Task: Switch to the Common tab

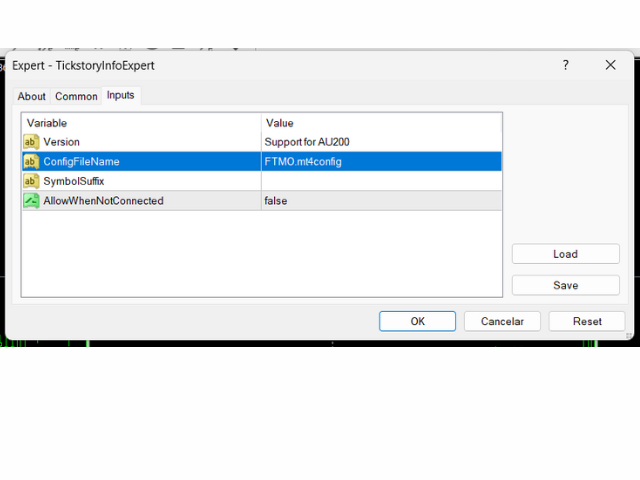Action: (76, 96)
